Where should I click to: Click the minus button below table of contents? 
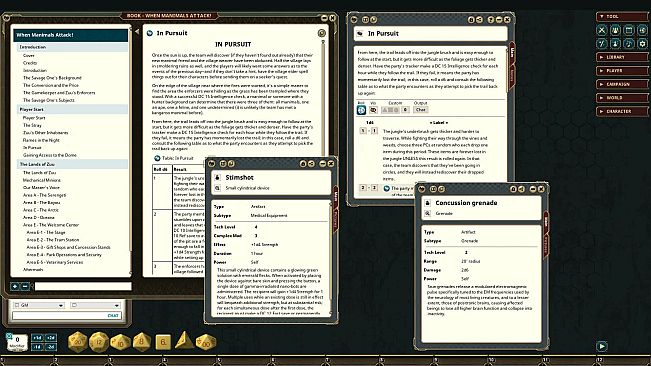[x=25, y=286]
